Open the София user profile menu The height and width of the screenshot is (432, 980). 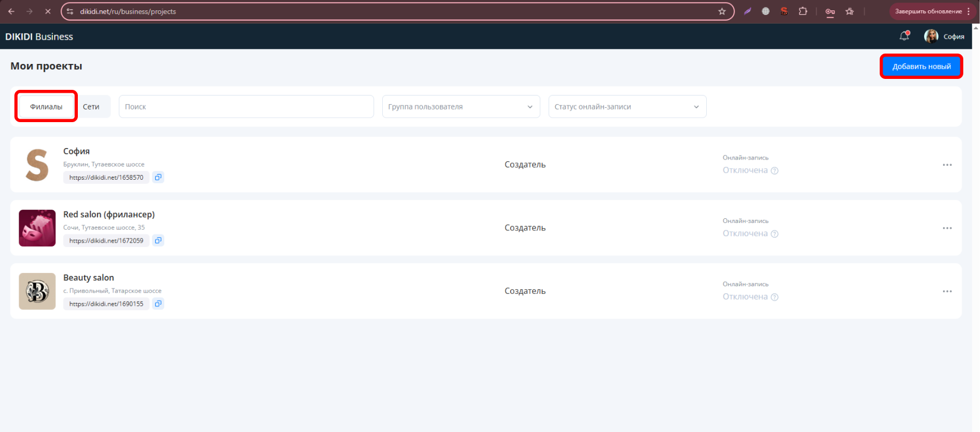pyautogui.click(x=944, y=36)
